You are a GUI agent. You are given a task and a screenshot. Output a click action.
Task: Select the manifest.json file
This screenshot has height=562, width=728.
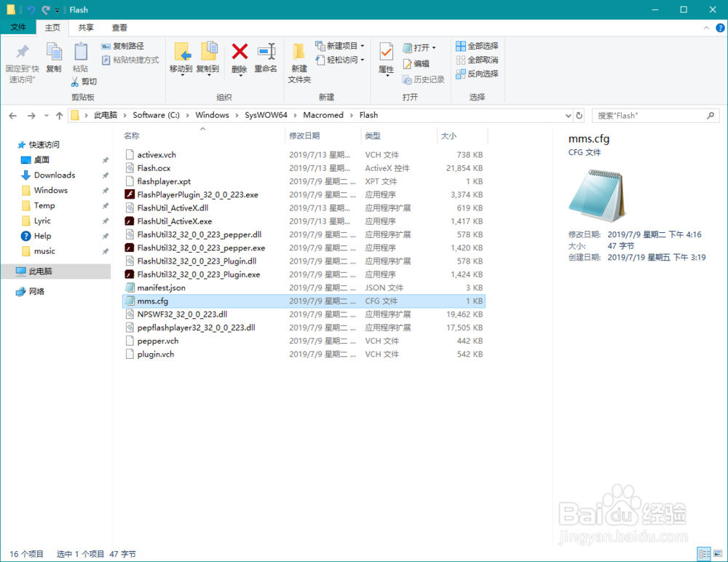coord(161,288)
